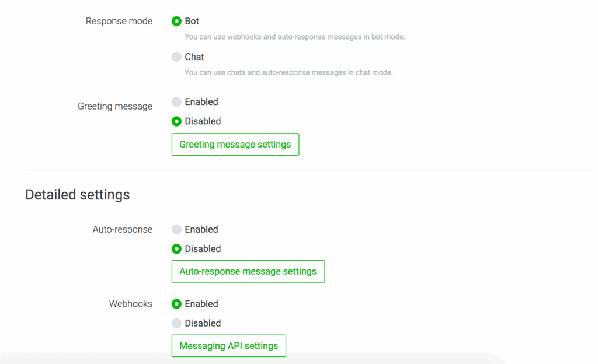Click the bot mode webhook description text
The width and height of the screenshot is (598, 364).
(x=295, y=36)
